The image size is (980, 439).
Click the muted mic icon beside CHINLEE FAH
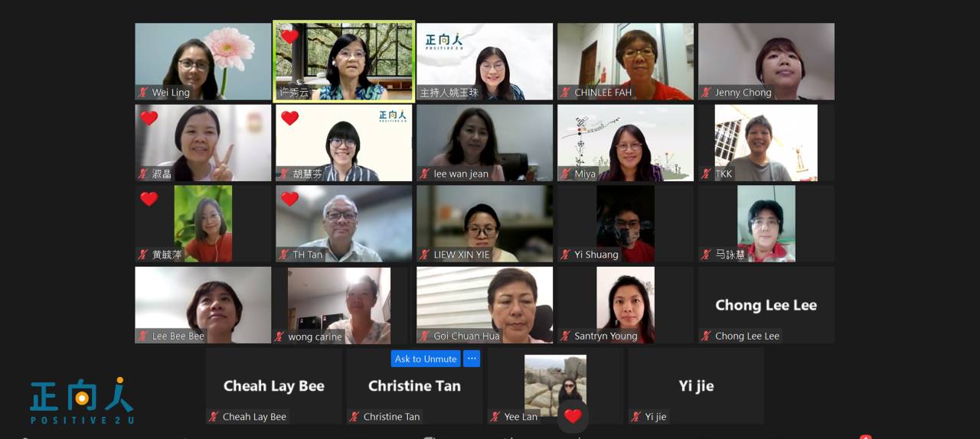click(x=566, y=93)
